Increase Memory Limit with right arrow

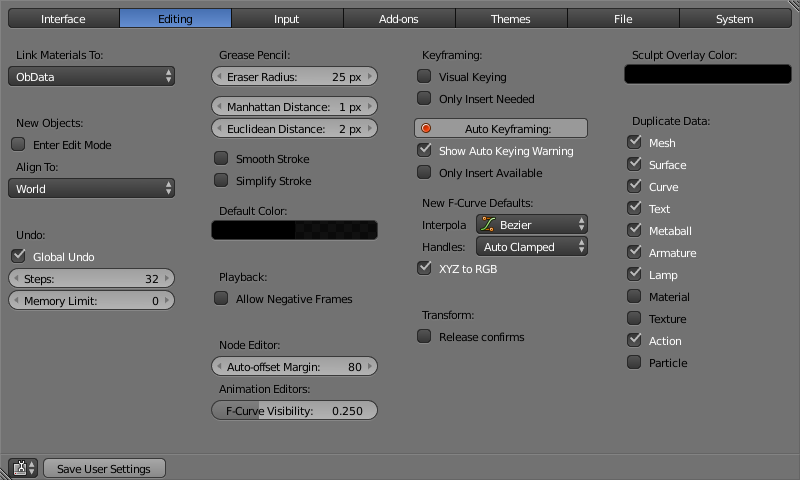point(169,301)
